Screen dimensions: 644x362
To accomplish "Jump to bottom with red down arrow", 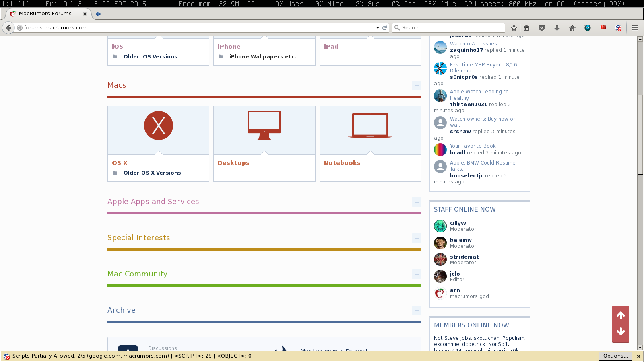I will (x=621, y=332).
